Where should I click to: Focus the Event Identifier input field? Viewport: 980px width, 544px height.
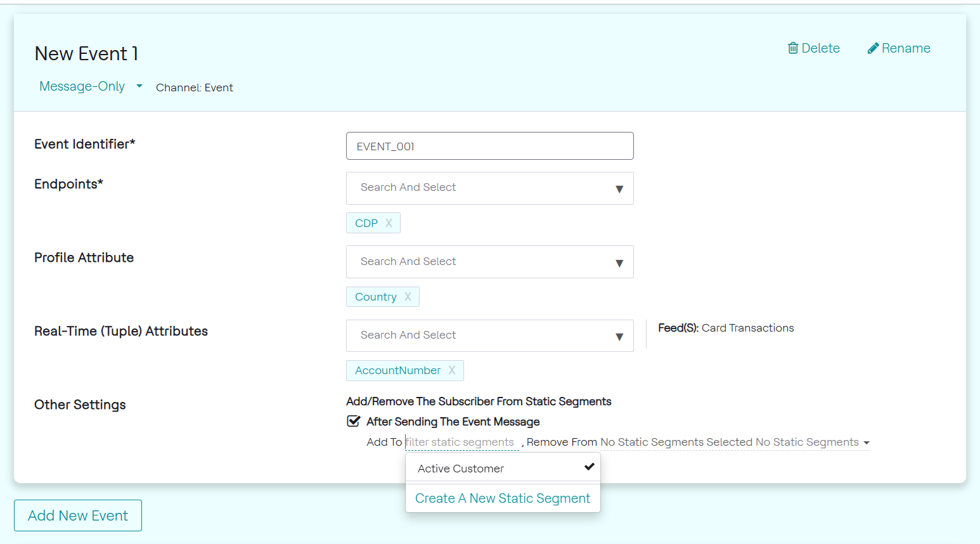[x=489, y=146]
